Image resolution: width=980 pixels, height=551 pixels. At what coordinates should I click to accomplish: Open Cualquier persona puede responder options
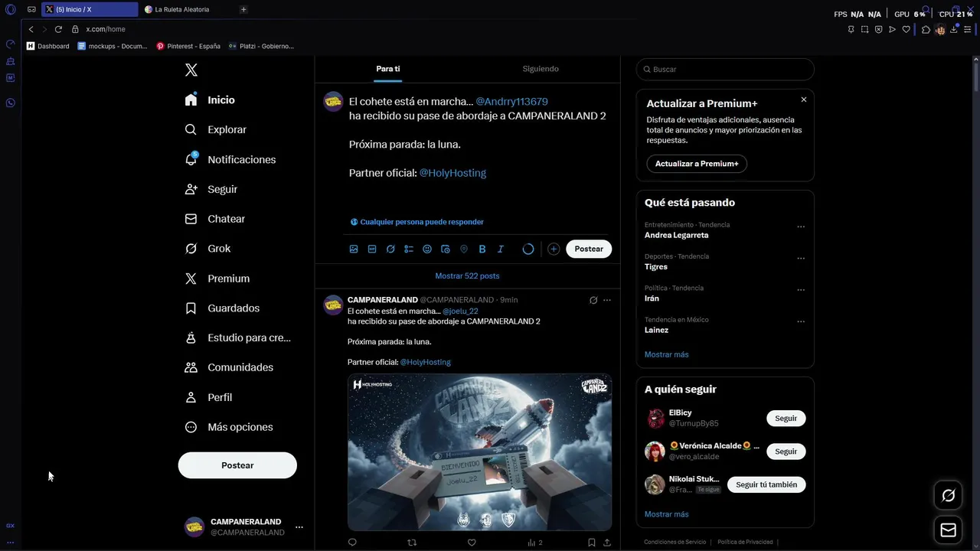point(417,222)
